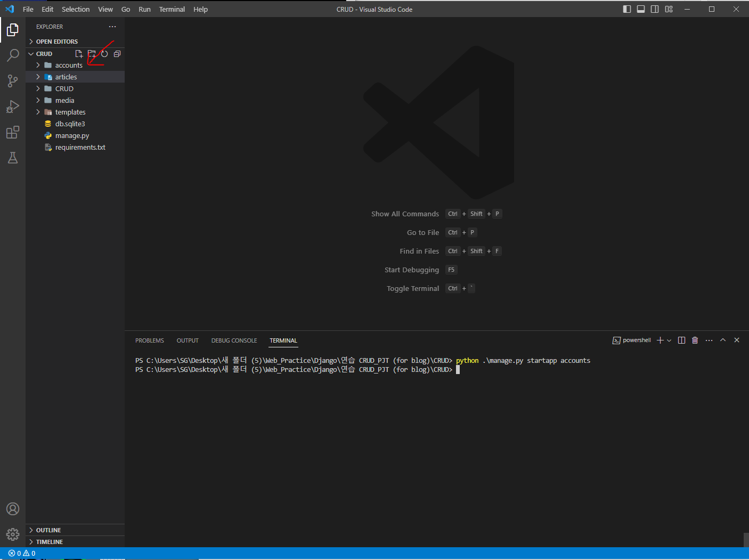749x560 pixels.
Task: Switch to OUTPUT tab
Action: click(188, 340)
